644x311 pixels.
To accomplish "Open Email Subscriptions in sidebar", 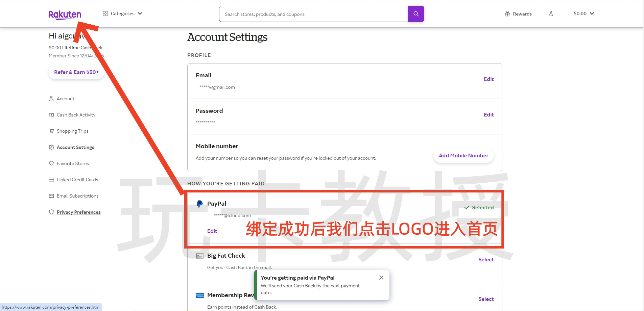I will (77, 196).
